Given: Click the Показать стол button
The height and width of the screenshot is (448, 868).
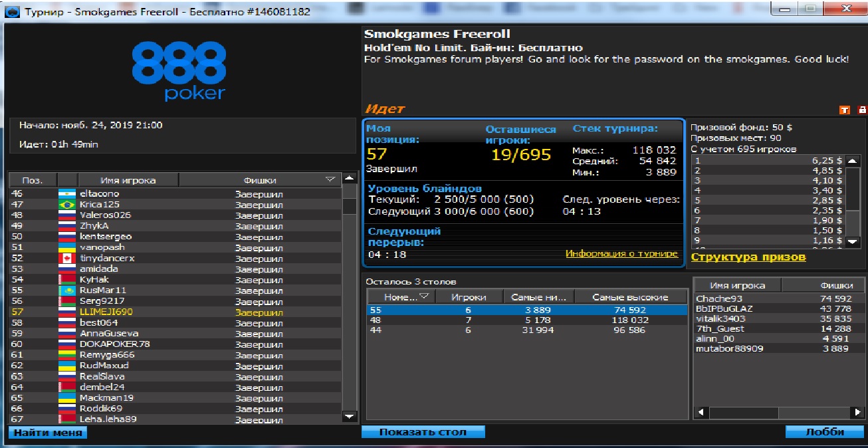Looking at the screenshot, I should point(423,432).
